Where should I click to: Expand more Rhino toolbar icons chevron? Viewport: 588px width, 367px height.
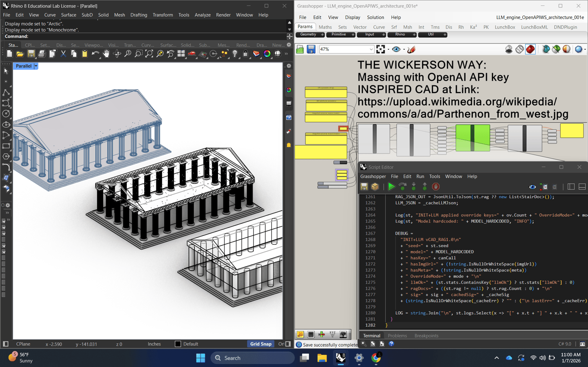[x=286, y=54]
